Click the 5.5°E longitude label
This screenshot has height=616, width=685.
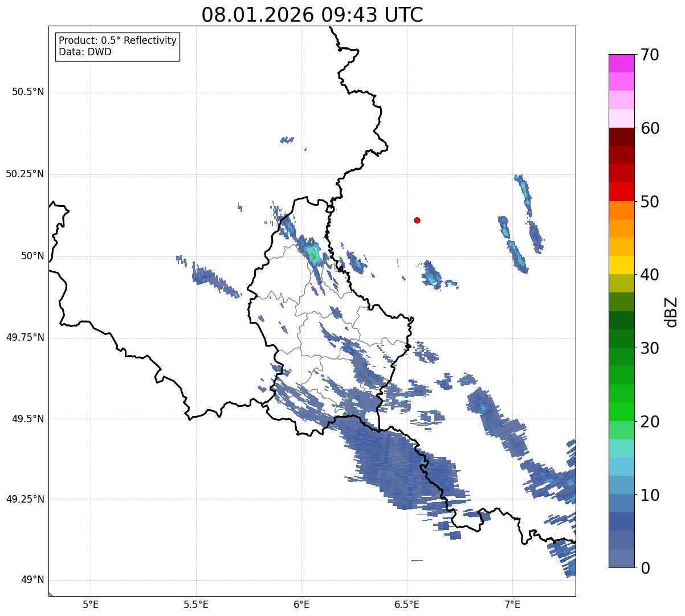point(196,604)
